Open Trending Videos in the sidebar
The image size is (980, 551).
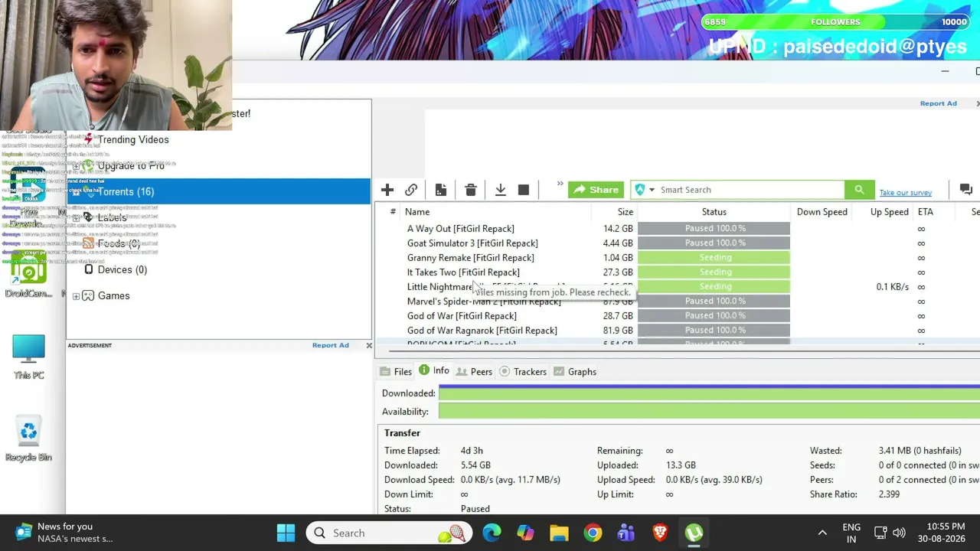pyautogui.click(x=133, y=140)
